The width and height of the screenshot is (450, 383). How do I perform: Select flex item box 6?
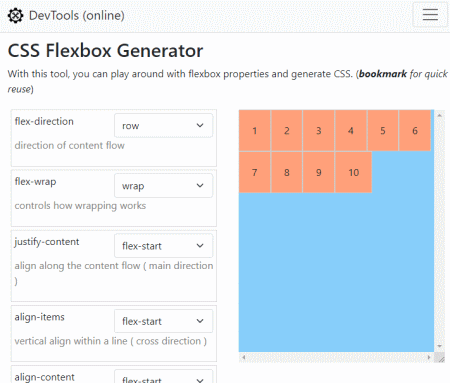pos(415,131)
